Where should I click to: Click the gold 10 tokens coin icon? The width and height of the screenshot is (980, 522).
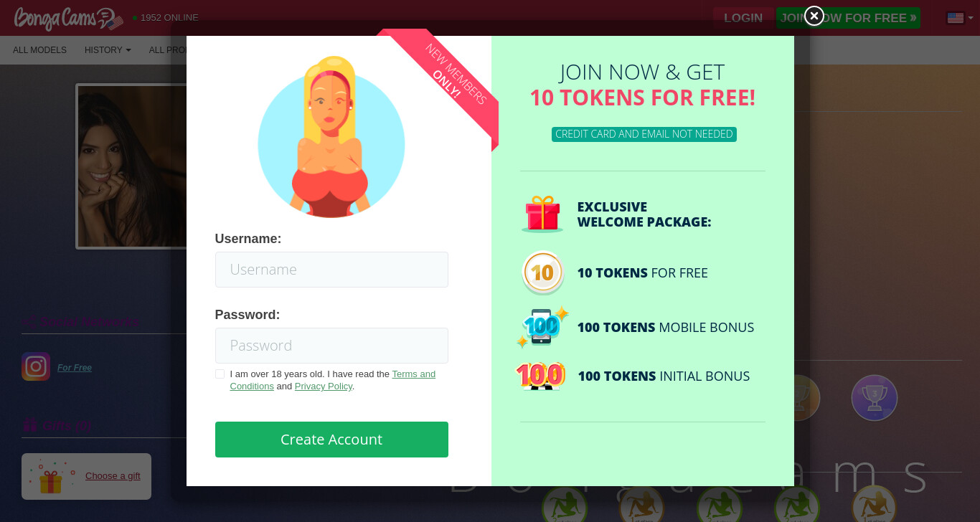tap(543, 272)
